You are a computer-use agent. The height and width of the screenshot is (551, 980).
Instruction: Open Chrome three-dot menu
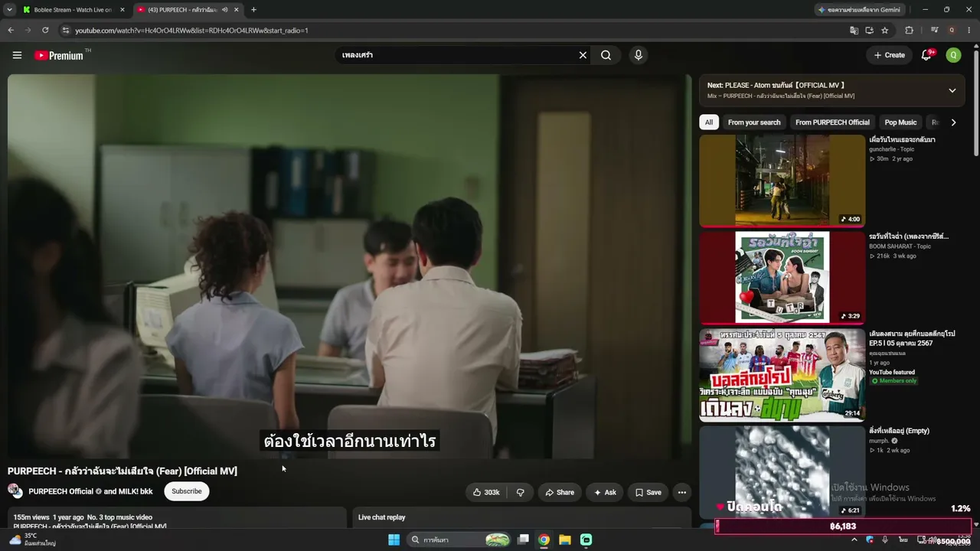click(x=969, y=31)
